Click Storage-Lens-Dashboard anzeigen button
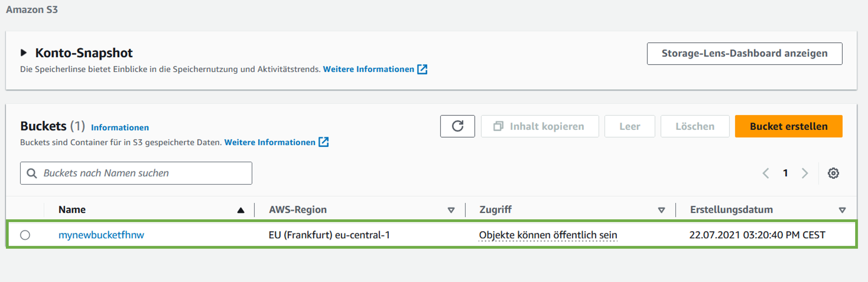This screenshot has height=282, width=868. click(744, 54)
